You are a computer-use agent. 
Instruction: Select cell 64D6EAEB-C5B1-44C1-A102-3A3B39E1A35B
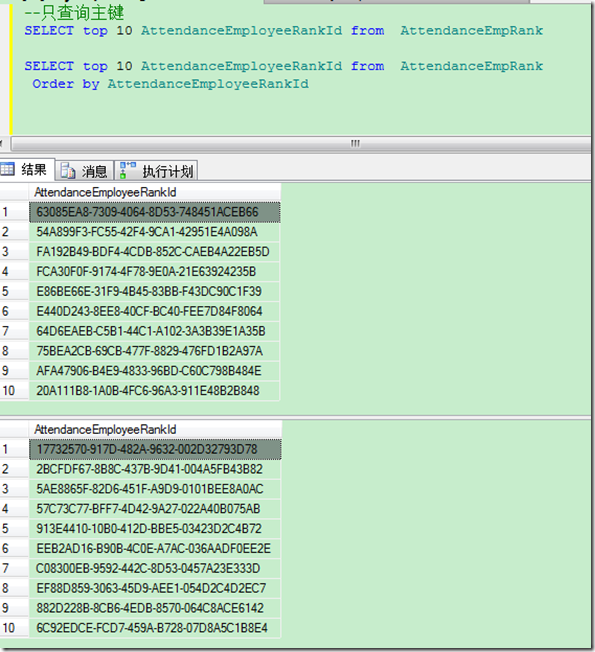tap(154, 331)
